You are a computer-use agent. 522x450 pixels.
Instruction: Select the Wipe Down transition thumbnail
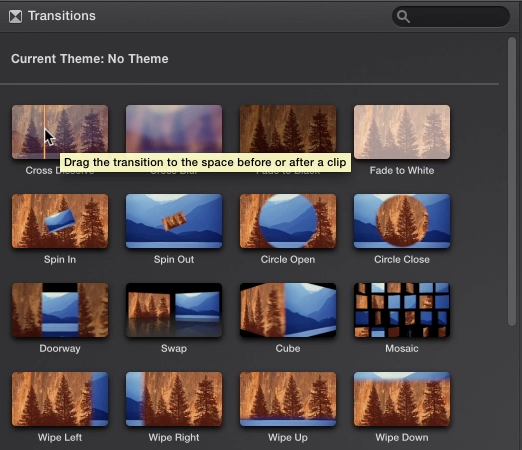tap(402, 399)
